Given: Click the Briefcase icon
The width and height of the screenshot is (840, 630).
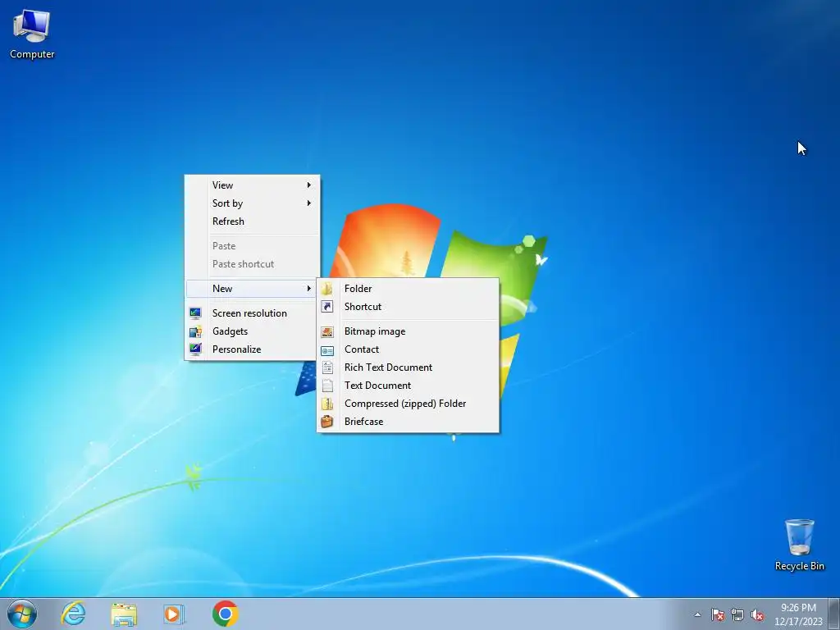Looking at the screenshot, I should point(327,422).
